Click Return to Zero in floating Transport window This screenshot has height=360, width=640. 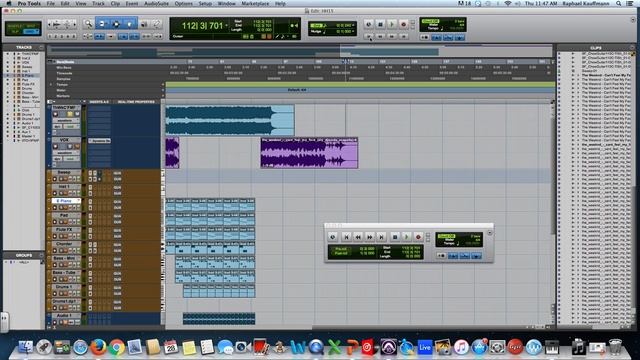[x=346, y=237]
